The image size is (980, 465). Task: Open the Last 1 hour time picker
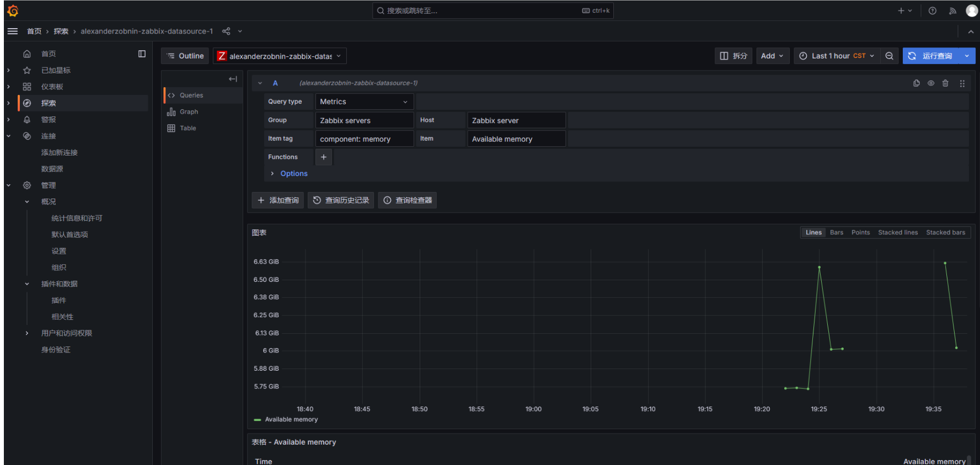[837, 56]
